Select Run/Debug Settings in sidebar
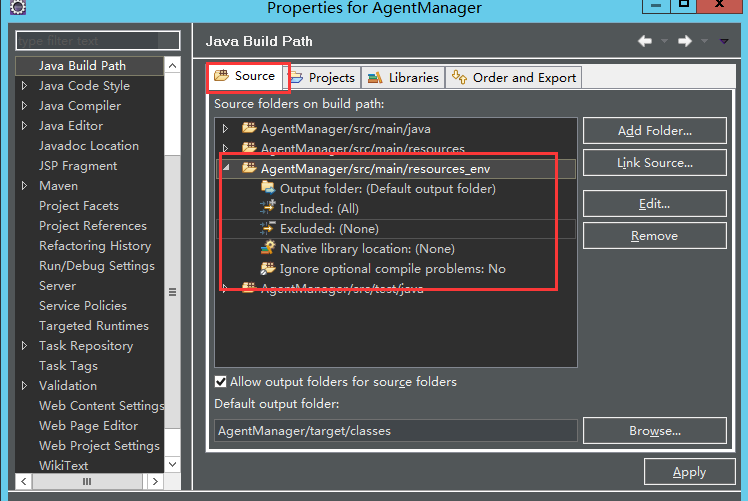The image size is (748, 501). click(97, 266)
